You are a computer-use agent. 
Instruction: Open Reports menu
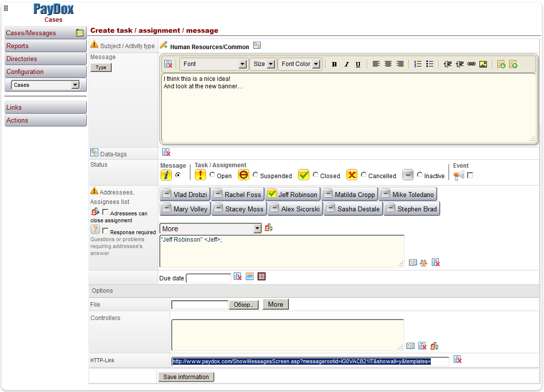pos(46,46)
